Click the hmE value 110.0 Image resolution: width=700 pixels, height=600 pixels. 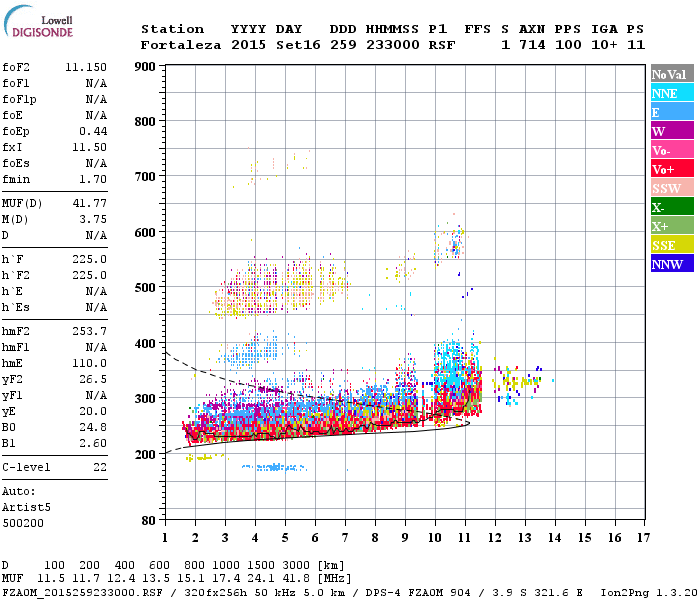89,364
